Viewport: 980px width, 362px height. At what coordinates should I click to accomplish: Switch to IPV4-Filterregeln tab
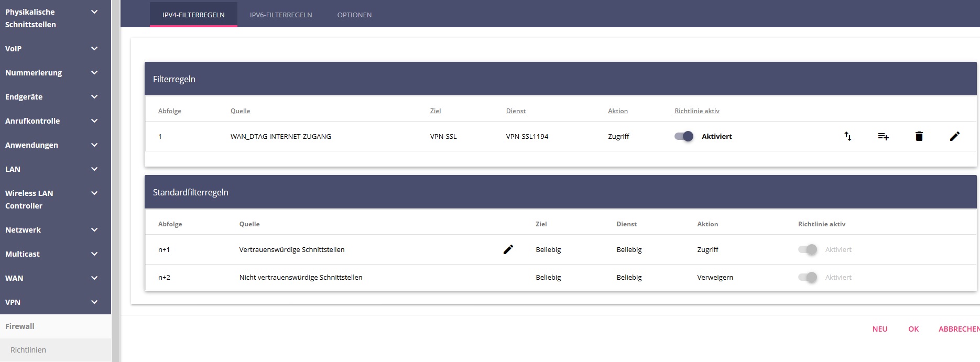[x=193, y=15]
